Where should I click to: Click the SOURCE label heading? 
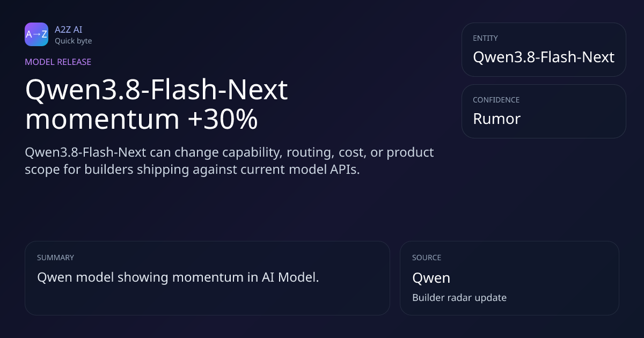(x=427, y=258)
